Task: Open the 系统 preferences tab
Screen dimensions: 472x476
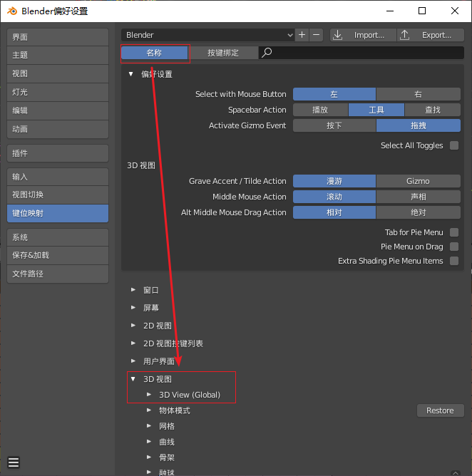Action: 58,237
